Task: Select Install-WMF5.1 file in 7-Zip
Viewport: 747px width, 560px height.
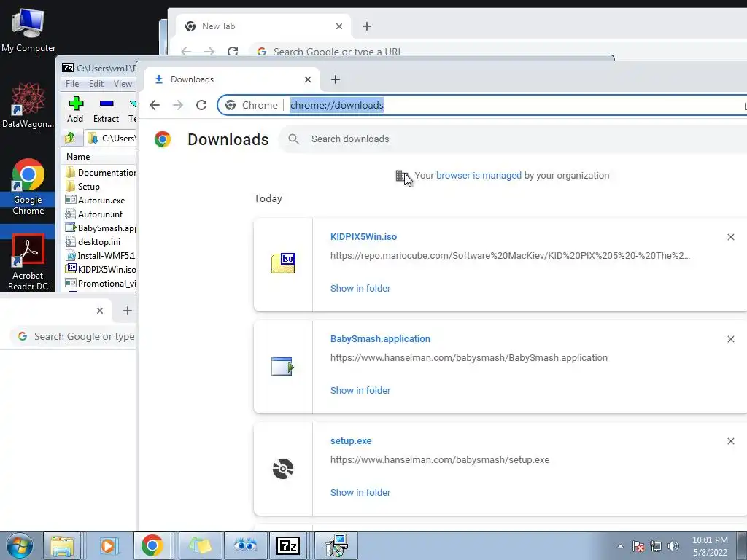Action: tap(100, 255)
